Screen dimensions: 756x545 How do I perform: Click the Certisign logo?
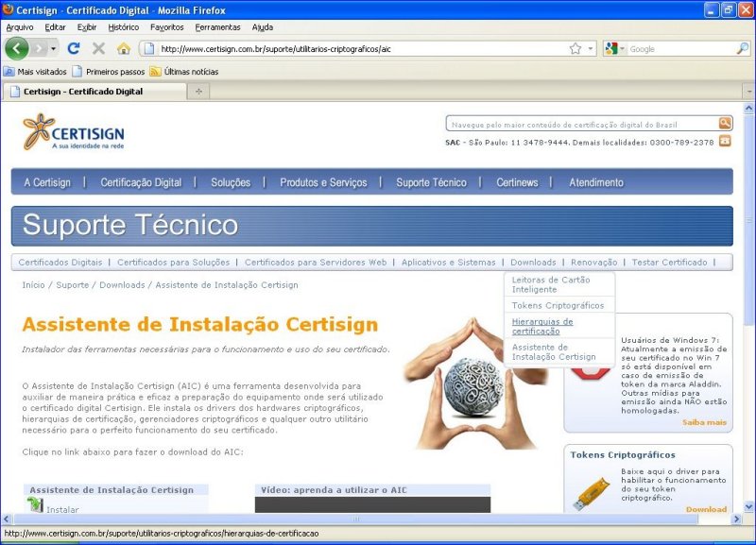click(74, 131)
